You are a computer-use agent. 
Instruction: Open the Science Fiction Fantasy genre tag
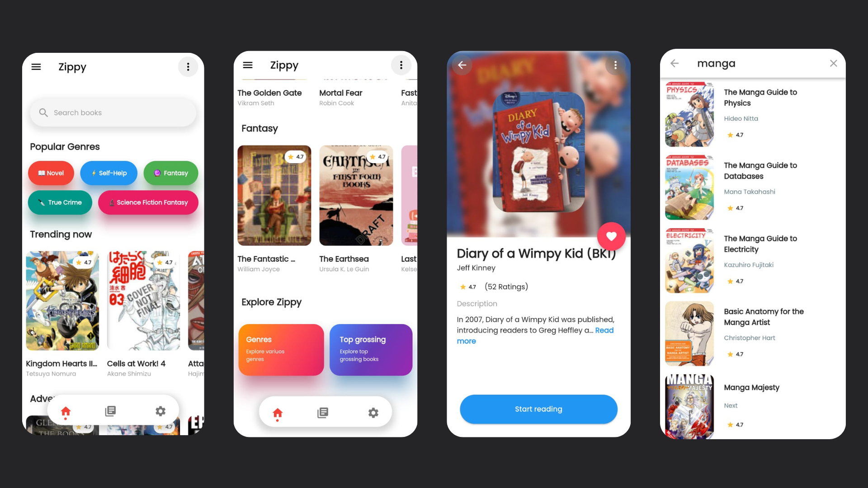pos(147,202)
